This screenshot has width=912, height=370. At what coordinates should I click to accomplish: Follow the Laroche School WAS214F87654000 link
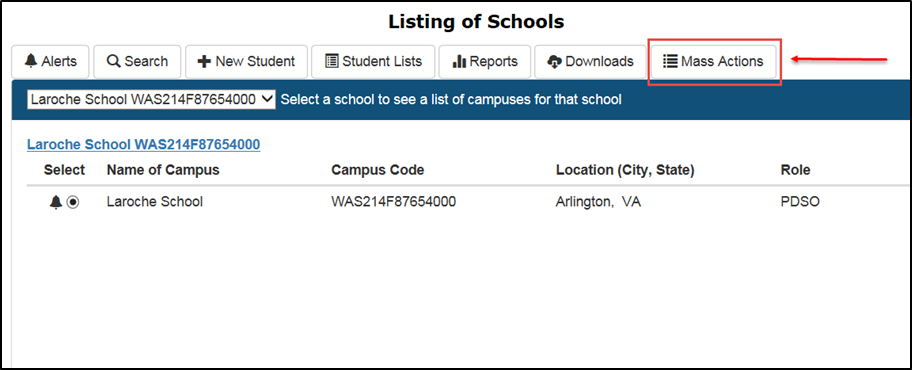[144, 145]
